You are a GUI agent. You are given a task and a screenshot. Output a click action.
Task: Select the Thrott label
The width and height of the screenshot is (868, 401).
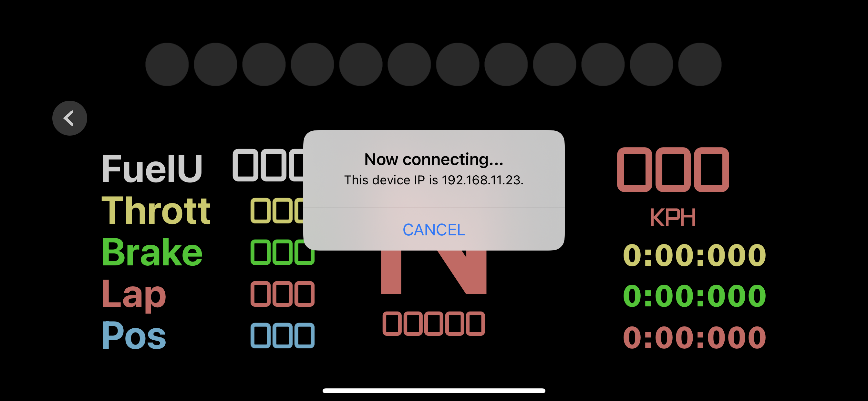point(156,210)
